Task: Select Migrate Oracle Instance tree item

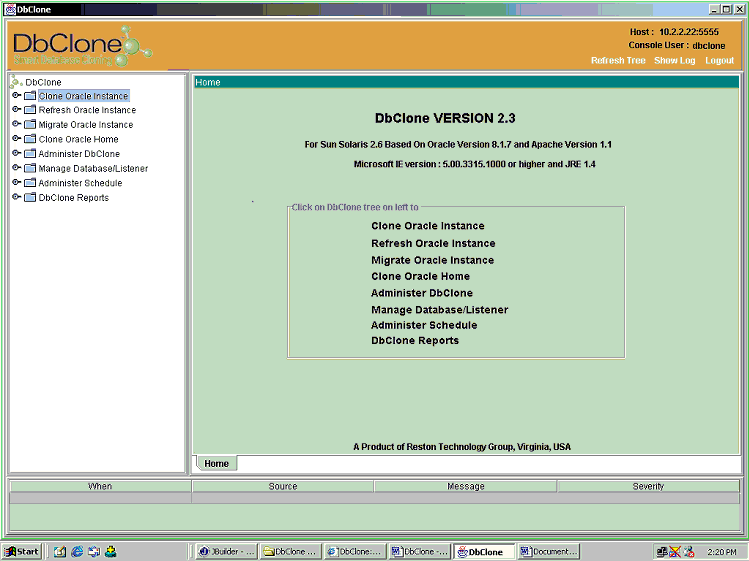Action: click(86, 125)
